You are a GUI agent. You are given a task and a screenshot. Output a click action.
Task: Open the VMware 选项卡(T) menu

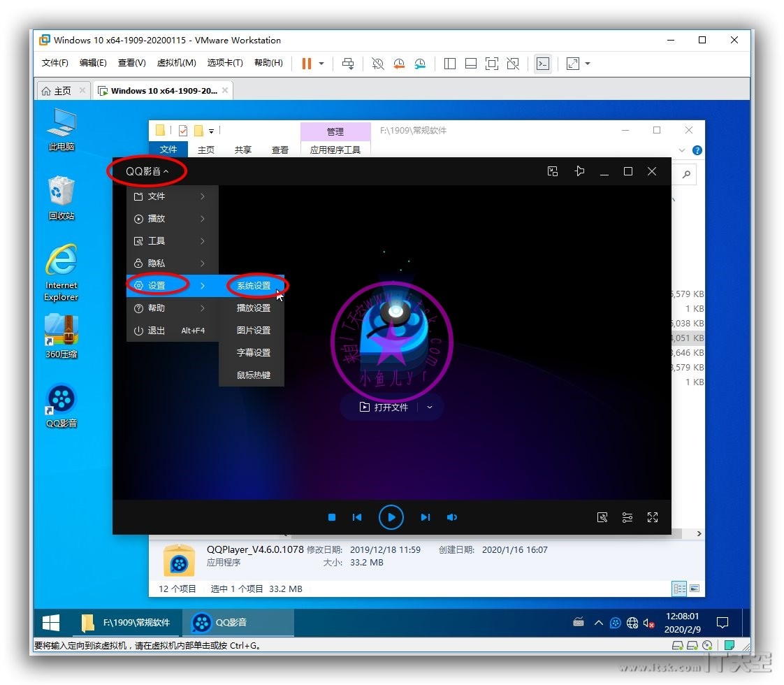click(x=225, y=62)
